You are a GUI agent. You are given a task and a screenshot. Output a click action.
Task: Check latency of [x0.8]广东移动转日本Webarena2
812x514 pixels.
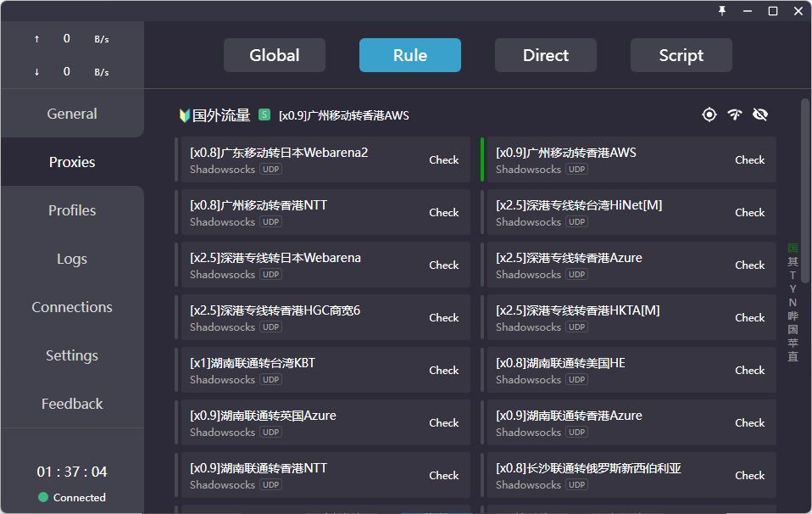[x=444, y=160]
